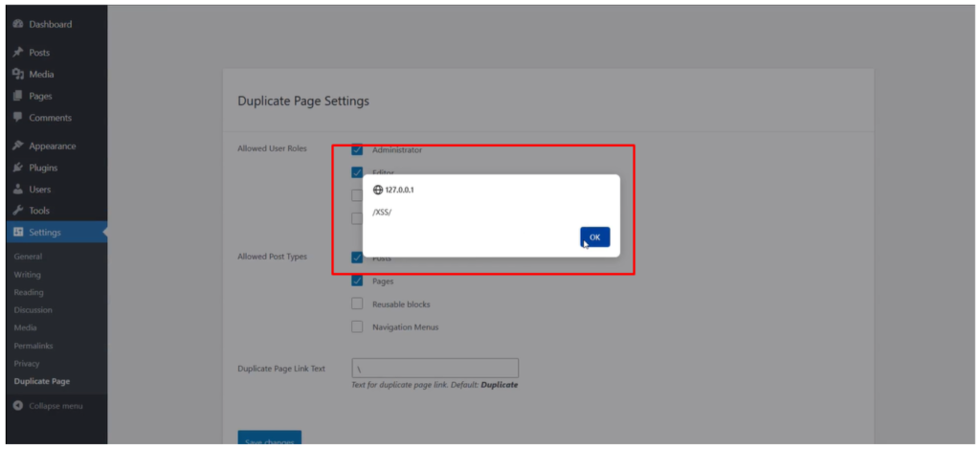Toggle the Pages post type checkbox
This screenshot has height=450, width=980.
[357, 281]
